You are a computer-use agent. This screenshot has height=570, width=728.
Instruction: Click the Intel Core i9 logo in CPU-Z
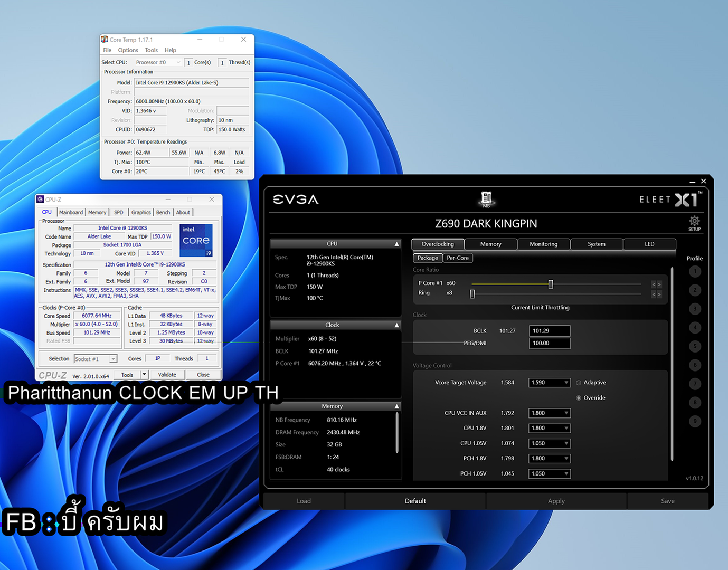click(196, 240)
